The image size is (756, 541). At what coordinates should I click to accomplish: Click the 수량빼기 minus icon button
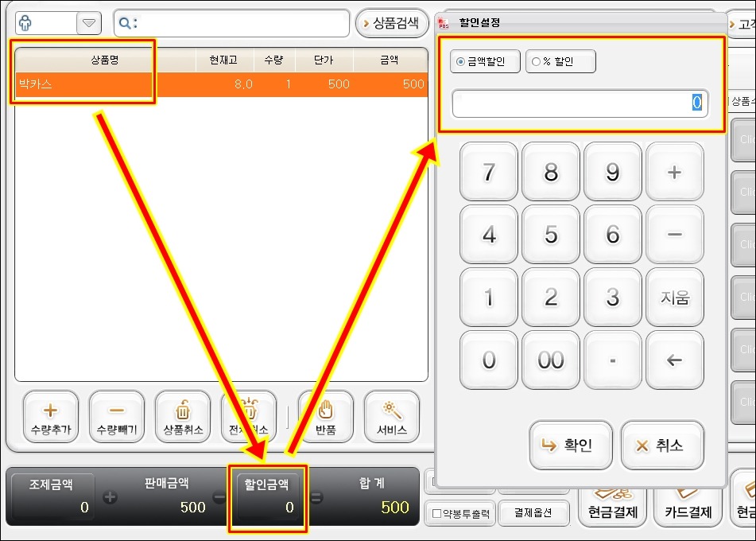[x=116, y=417]
